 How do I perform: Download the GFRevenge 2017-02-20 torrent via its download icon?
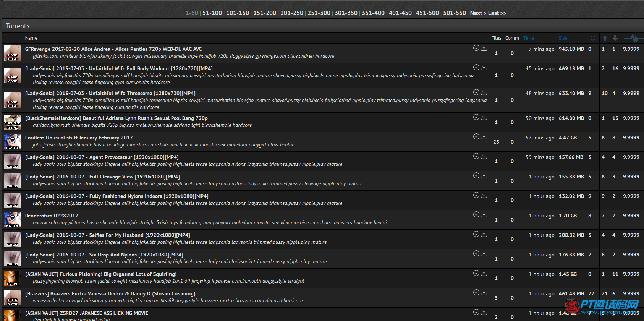click(484, 48)
